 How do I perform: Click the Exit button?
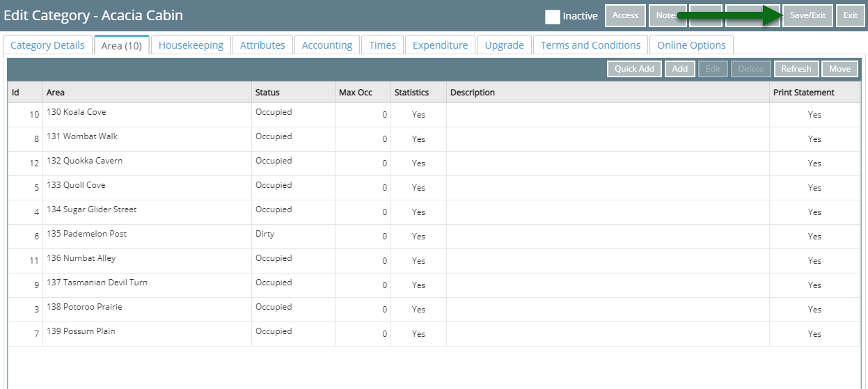click(850, 15)
